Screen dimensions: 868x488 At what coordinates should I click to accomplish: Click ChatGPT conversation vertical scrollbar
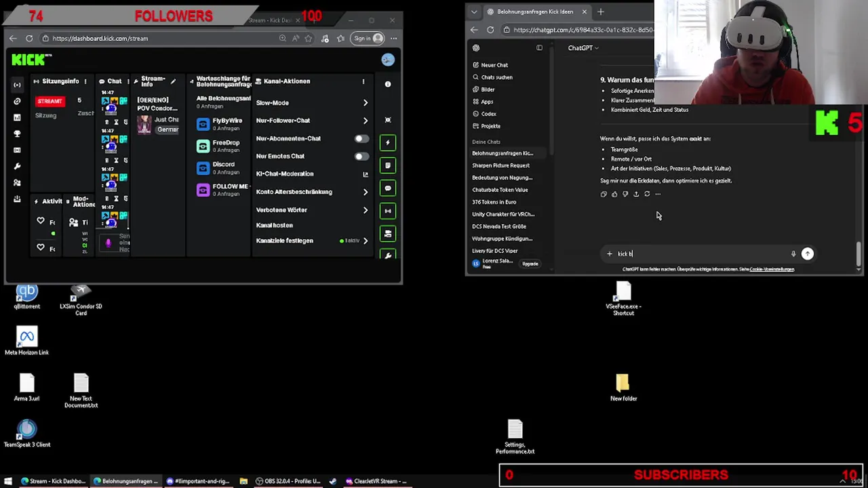tap(859, 253)
